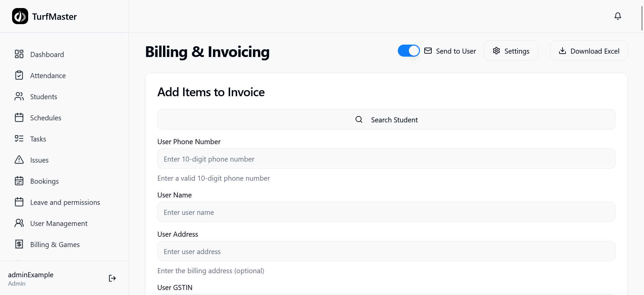The image size is (644, 295).
Task: Click the Billing & Invoicing heading
Action: coord(207,52)
